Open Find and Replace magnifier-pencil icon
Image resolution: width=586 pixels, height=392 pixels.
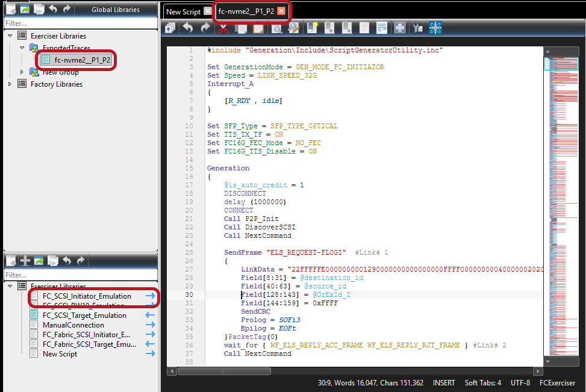(294, 28)
